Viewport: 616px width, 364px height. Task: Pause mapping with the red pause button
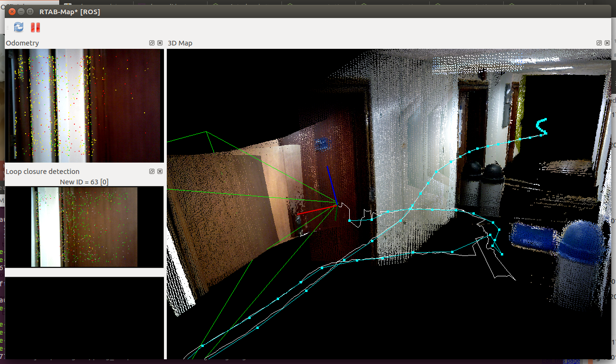tap(35, 27)
